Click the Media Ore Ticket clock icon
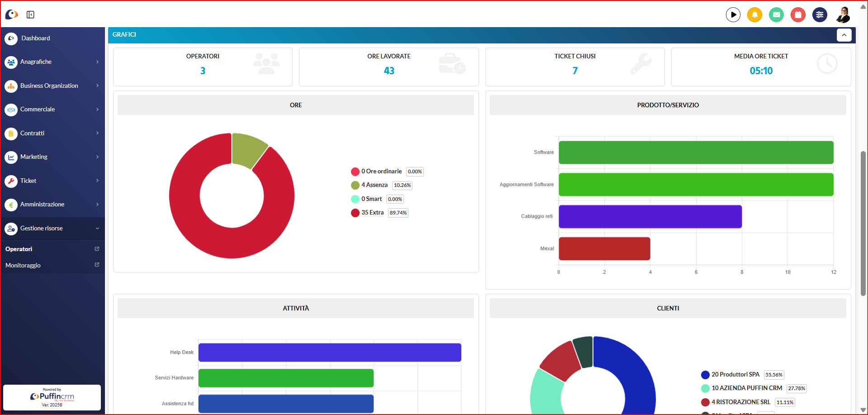 [x=827, y=64]
